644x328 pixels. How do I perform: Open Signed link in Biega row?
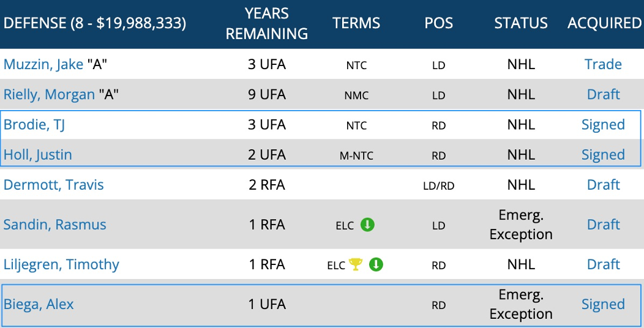(x=603, y=304)
